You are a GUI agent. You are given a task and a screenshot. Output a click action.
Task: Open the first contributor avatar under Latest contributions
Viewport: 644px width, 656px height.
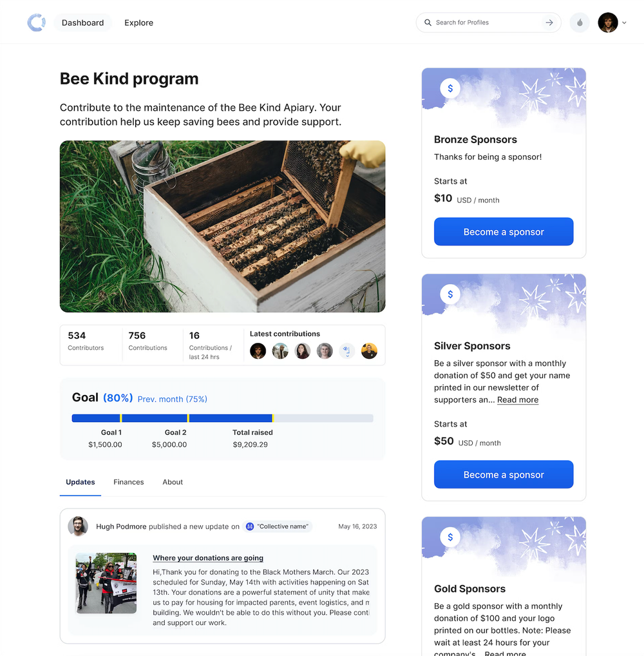[258, 351]
